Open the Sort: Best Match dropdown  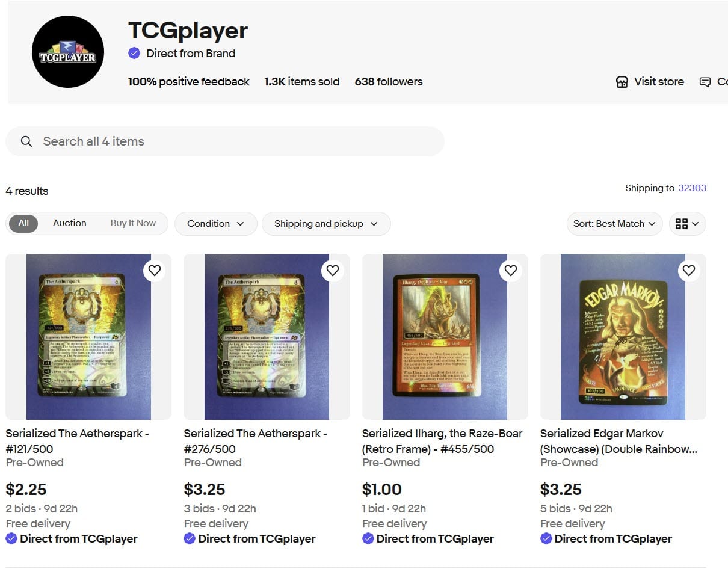(614, 224)
